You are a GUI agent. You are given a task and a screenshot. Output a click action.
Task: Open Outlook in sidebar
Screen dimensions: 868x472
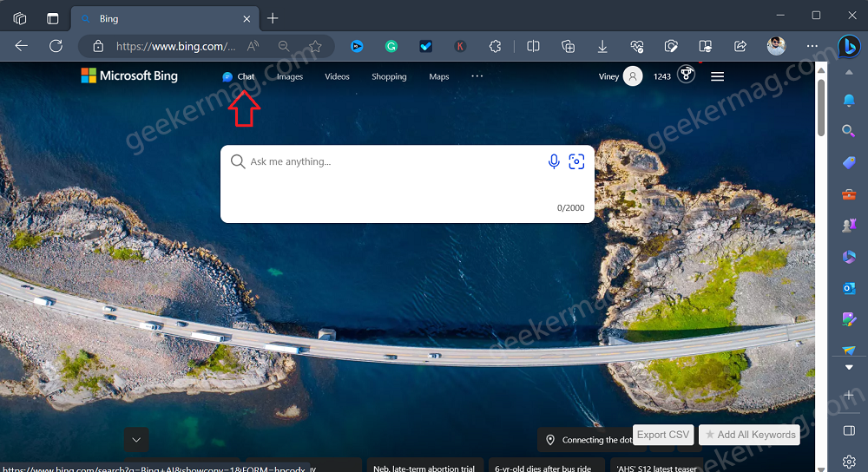point(849,288)
